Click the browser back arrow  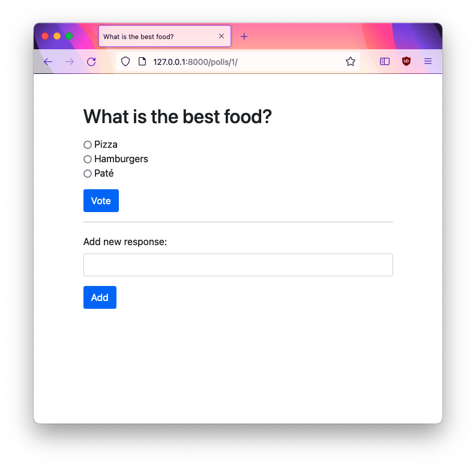pos(48,61)
